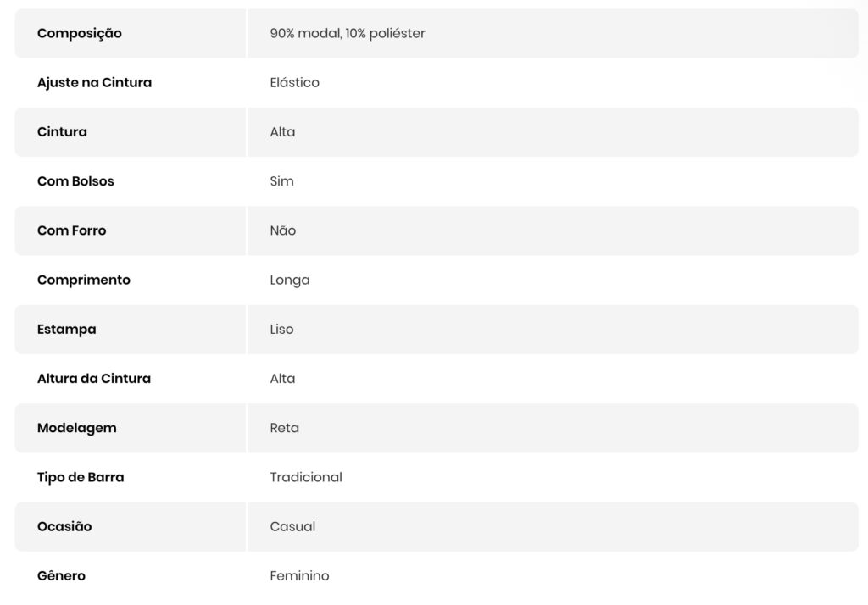Click the Estampa row label
This screenshot has height=605, width=868.
(67, 329)
